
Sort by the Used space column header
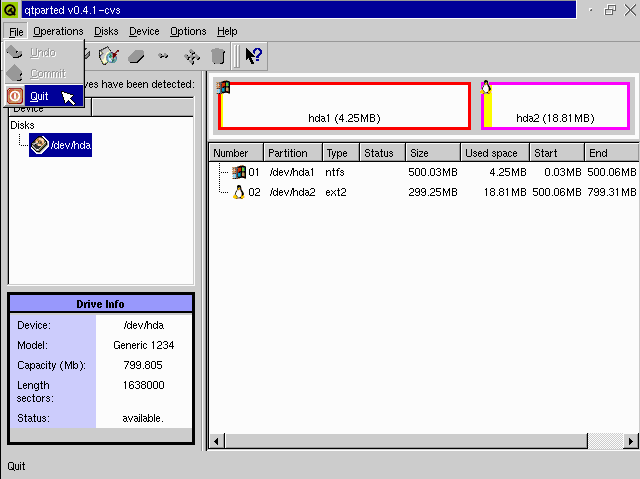click(495, 153)
